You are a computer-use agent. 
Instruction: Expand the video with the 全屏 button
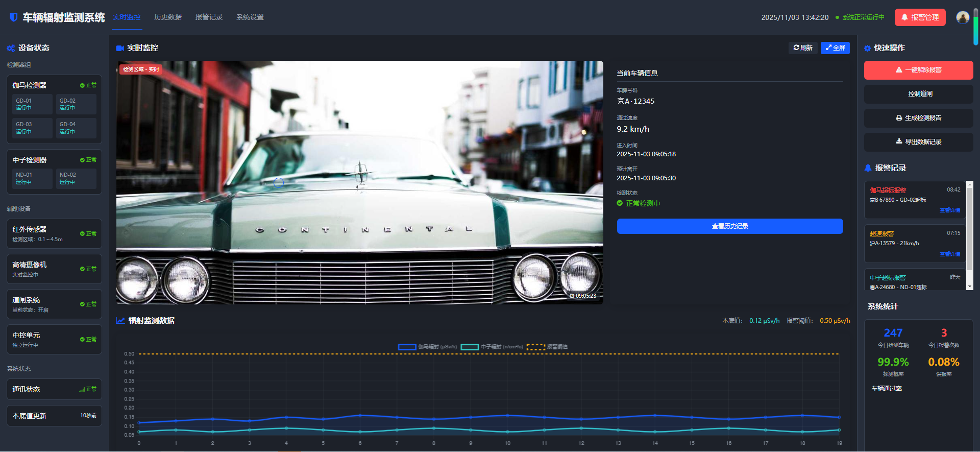[x=835, y=48]
